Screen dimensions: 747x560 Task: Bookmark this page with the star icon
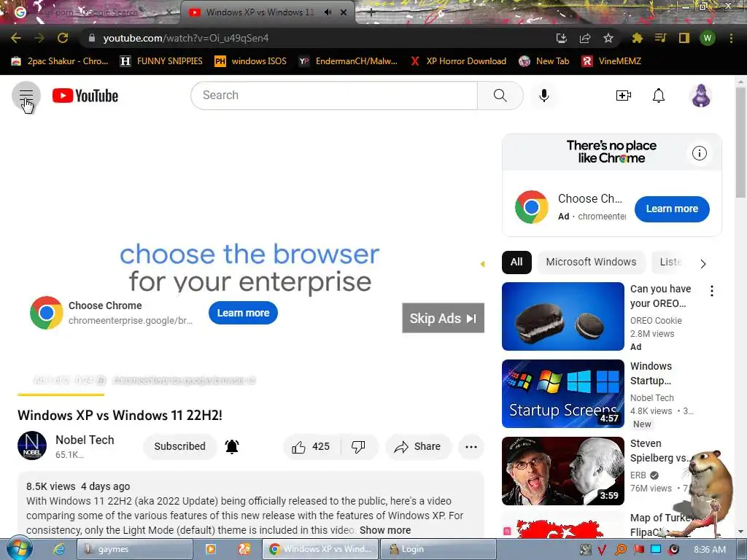tap(608, 38)
